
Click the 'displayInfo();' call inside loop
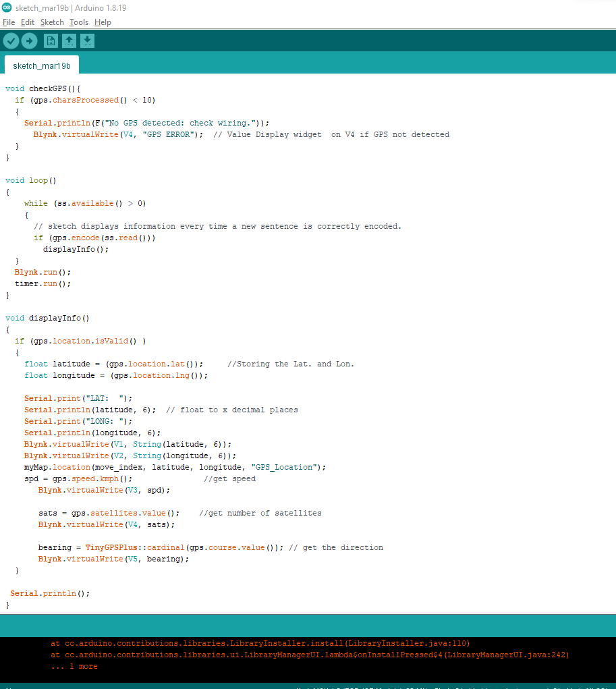(x=76, y=249)
